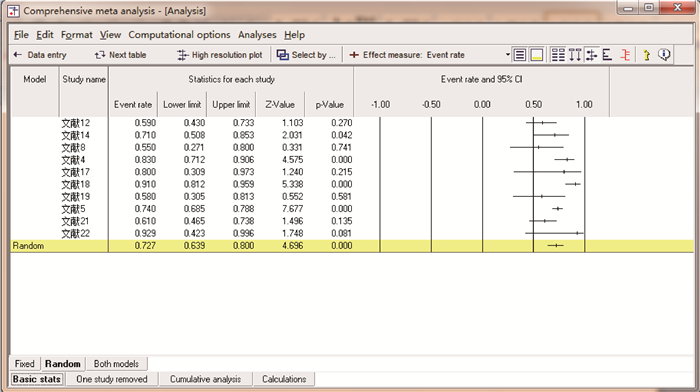Open the Effect measure dropdown arrow
This screenshot has width=700, height=392.
508,55
